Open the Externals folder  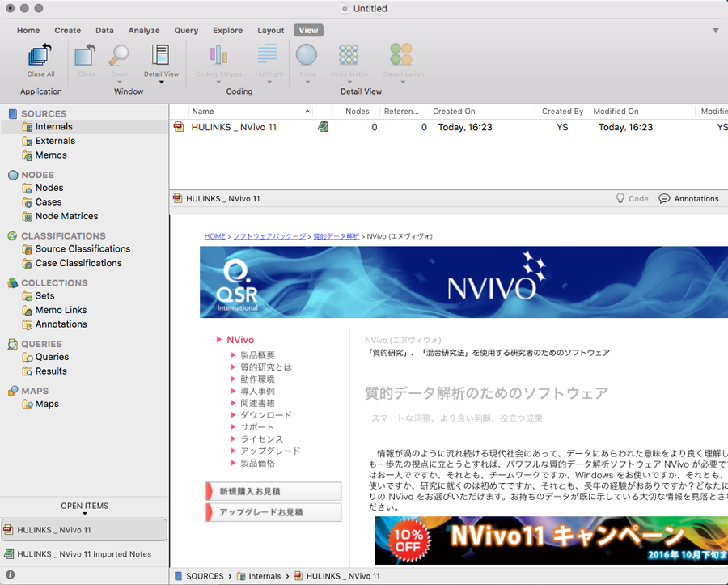[55, 141]
